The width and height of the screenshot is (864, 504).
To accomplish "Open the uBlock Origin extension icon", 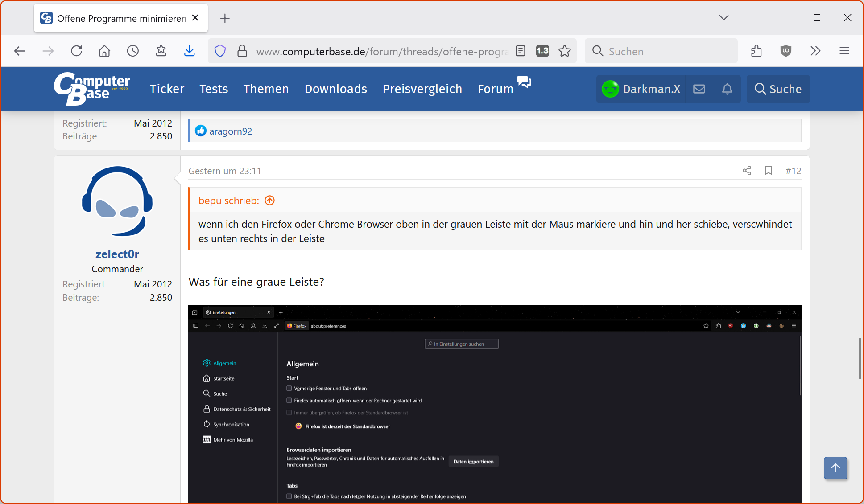I will point(786,51).
